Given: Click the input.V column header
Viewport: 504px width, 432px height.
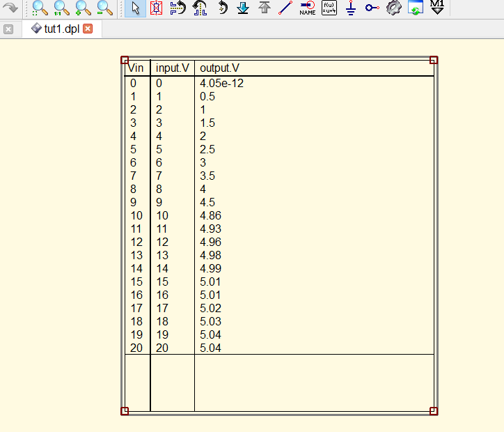Looking at the screenshot, I should [172, 68].
